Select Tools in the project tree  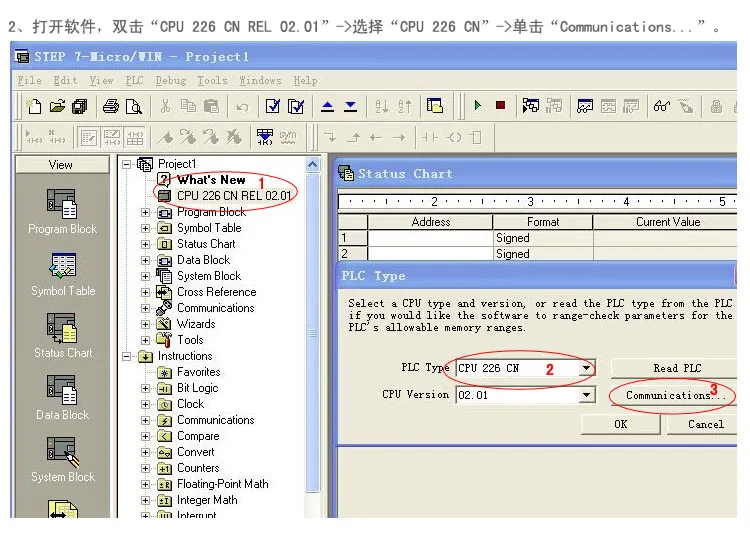click(x=190, y=340)
